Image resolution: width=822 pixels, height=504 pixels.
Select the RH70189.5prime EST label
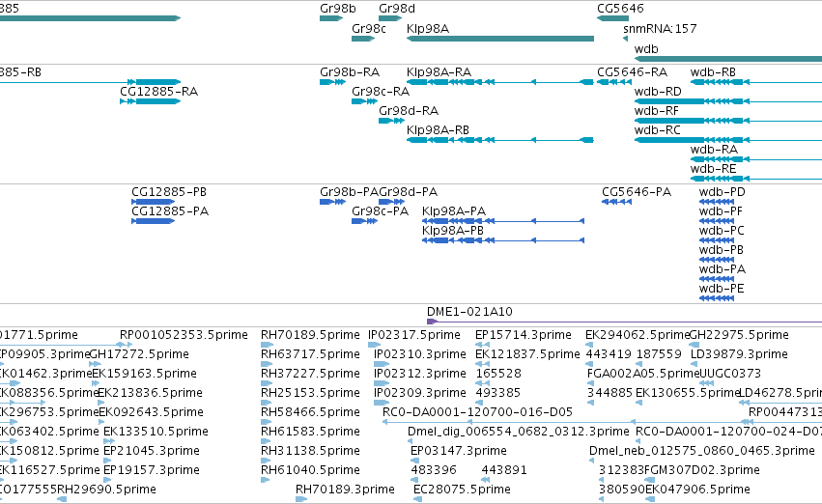[310, 335]
